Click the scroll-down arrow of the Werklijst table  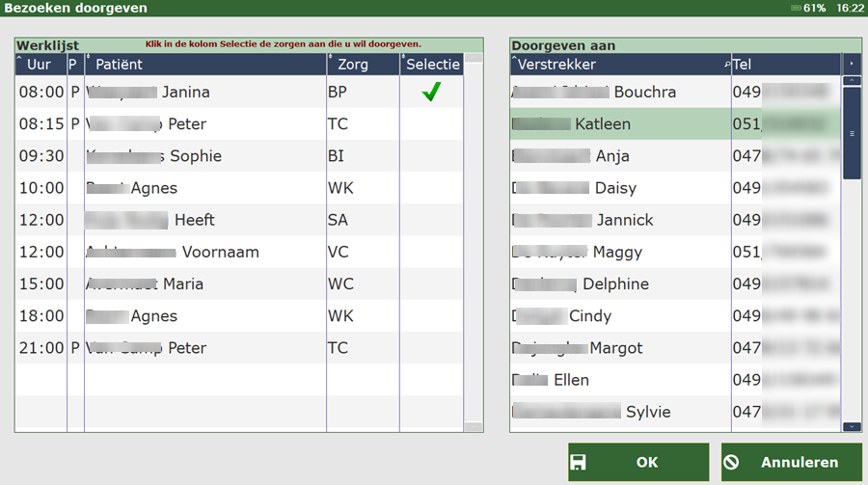tap(474, 426)
